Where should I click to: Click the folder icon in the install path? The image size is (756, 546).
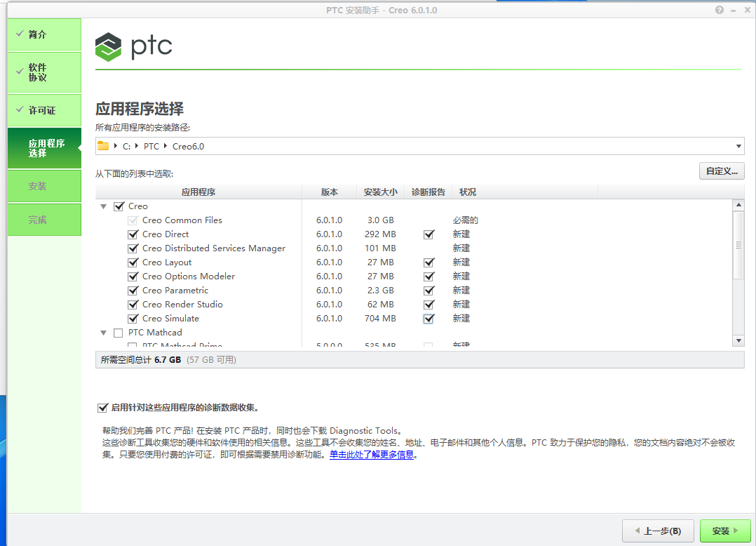point(102,146)
